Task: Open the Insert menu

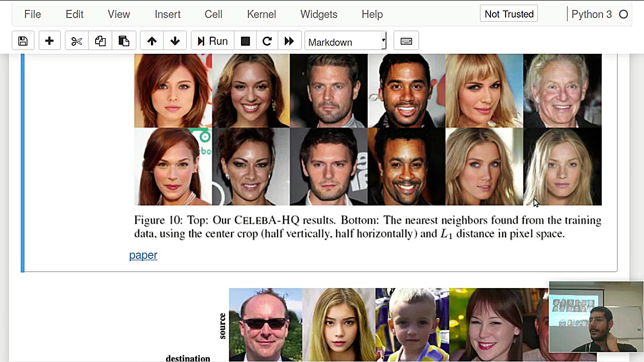Action: click(168, 14)
